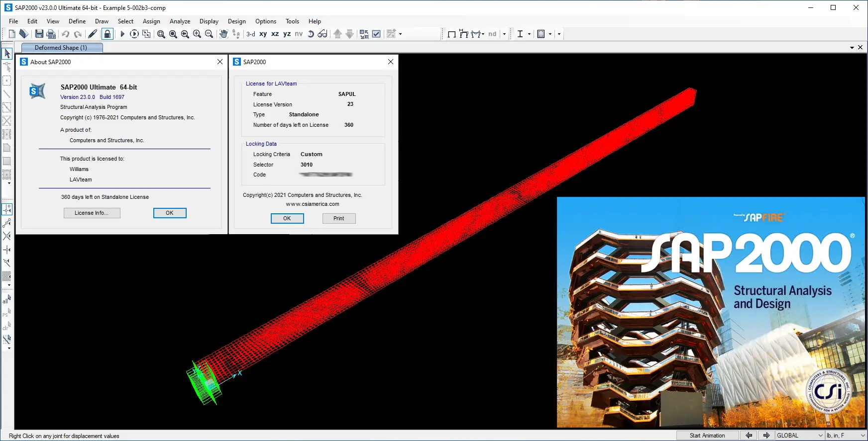Click the Perspective Toggle glasses icon
This screenshot has height=441, width=868.
tap(323, 34)
